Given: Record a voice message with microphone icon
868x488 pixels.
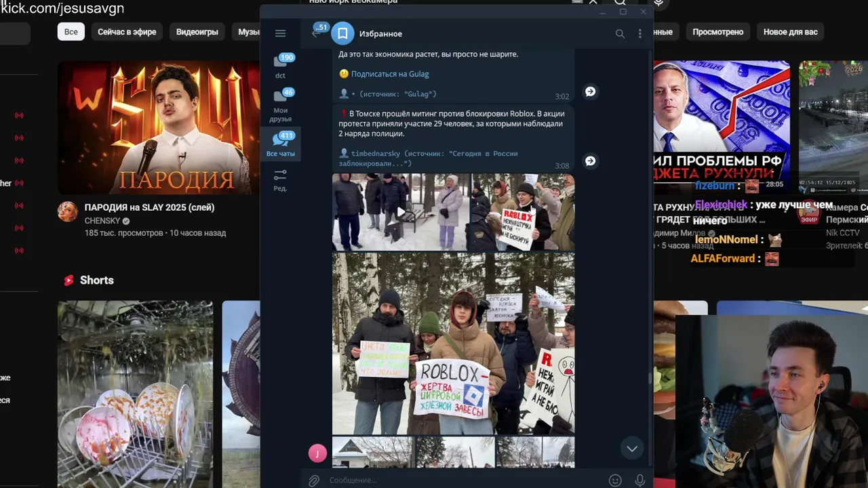Looking at the screenshot, I should [639, 480].
